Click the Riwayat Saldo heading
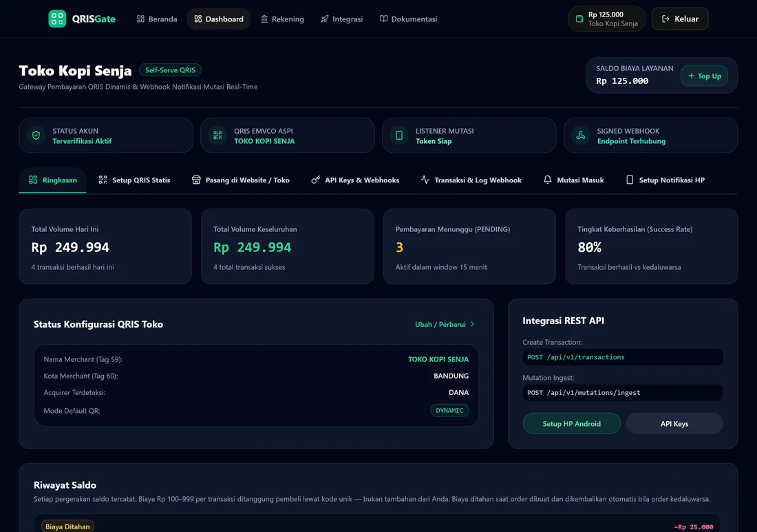The height and width of the screenshot is (532, 757). coord(65,485)
